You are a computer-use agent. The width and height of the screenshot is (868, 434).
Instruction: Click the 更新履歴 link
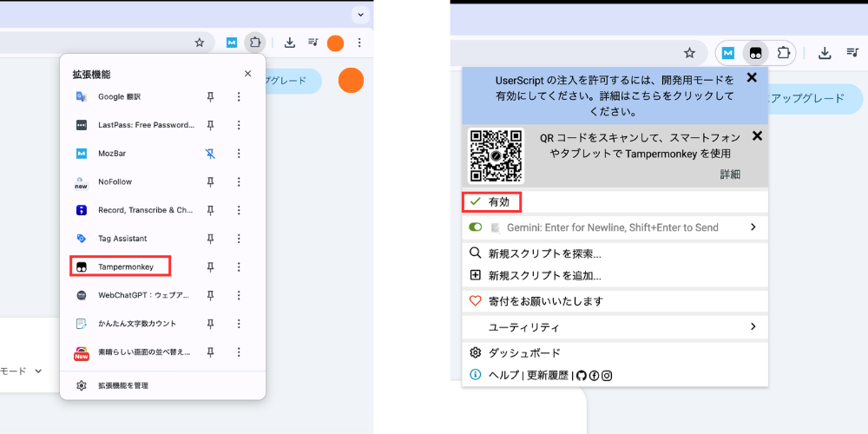[x=547, y=375]
